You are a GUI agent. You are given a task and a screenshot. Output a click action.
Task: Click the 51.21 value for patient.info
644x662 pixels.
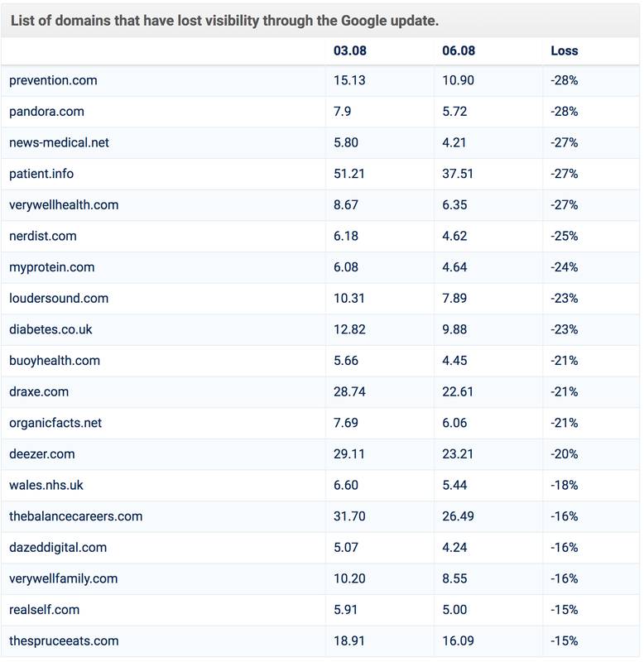(x=348, y=174)
